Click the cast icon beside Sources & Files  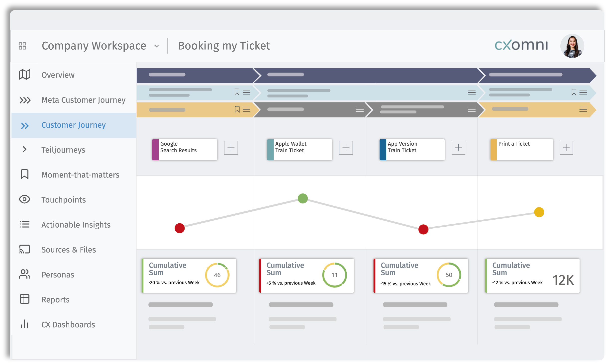(24, 249)
